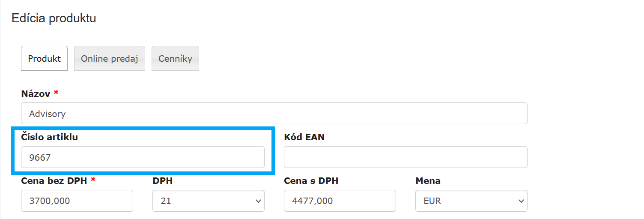
Task: Click the red asterisk beside Názov
Action: 56,93
